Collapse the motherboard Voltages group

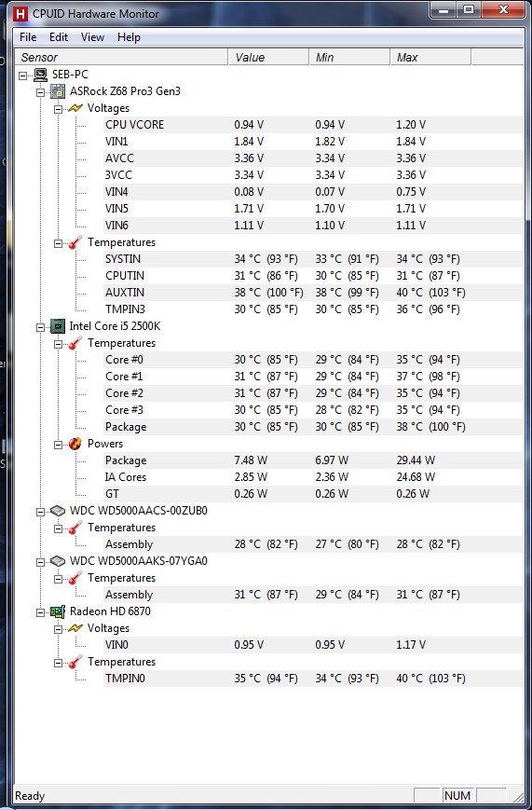click(x=58, y=109)
